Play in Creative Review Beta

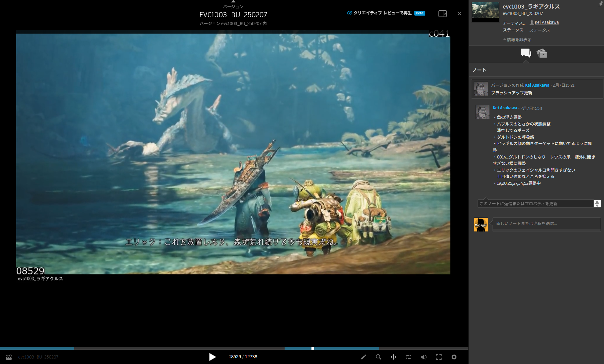click(x=382, y=13)
